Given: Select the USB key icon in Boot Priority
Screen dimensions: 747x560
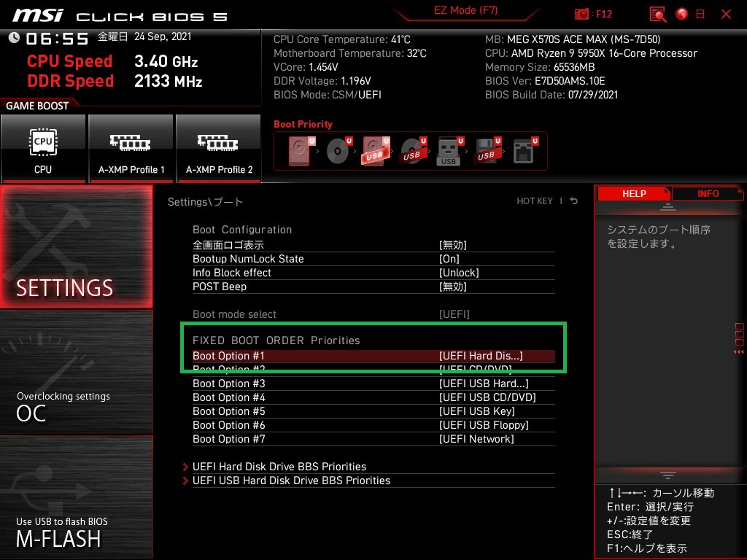Looking at the screenshot, I should [x=449, y=151].
